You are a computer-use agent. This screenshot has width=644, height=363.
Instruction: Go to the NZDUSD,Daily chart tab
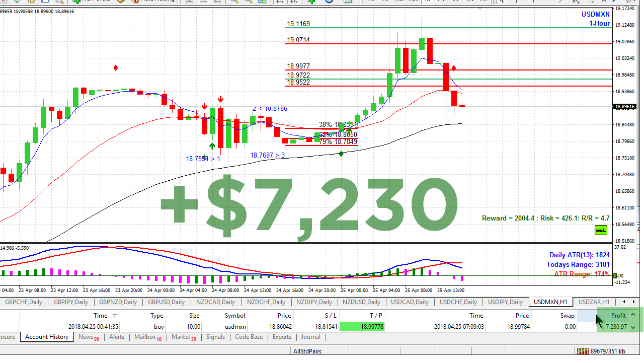[x=362, y=302]
